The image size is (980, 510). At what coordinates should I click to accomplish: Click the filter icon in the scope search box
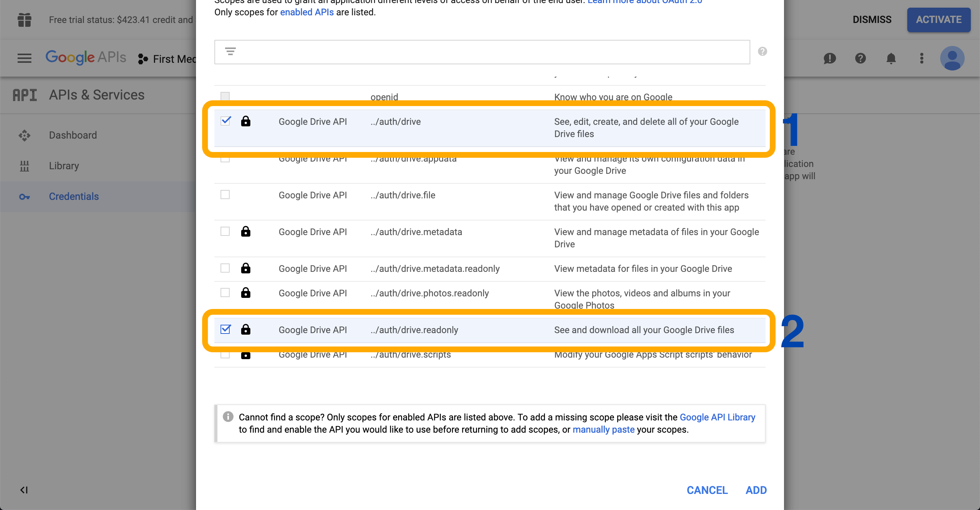click(230, 51)
